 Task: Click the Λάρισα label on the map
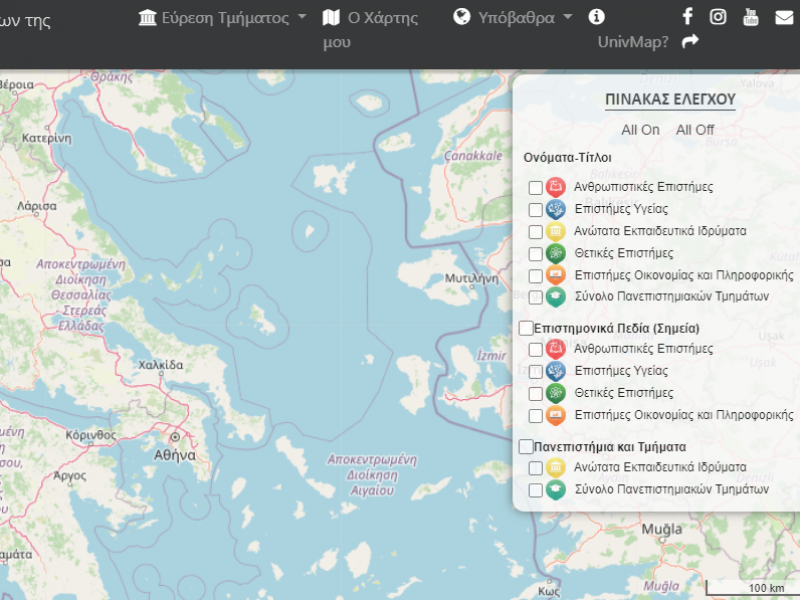(x=37, y=206)
